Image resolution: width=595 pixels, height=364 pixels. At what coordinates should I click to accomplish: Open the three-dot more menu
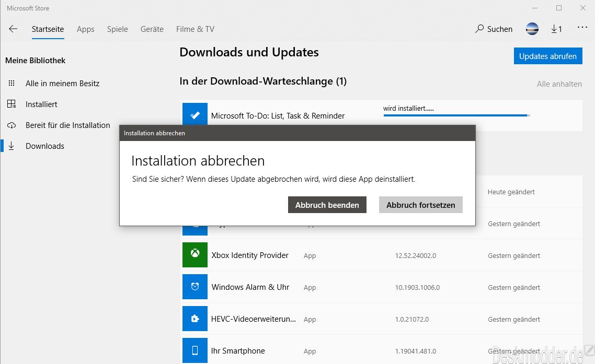(582, 27)
